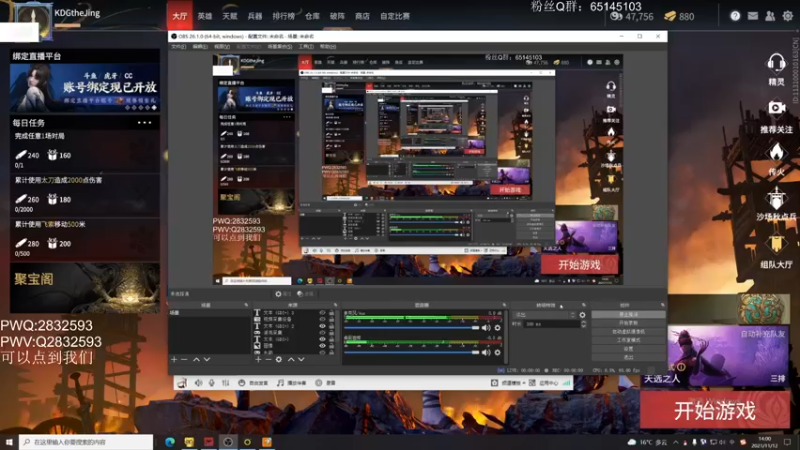Image resolution: width=800 pixels, height=450 pixels.
Task: Pop out the OBS scenes dock panel
Action: point(246,305)
